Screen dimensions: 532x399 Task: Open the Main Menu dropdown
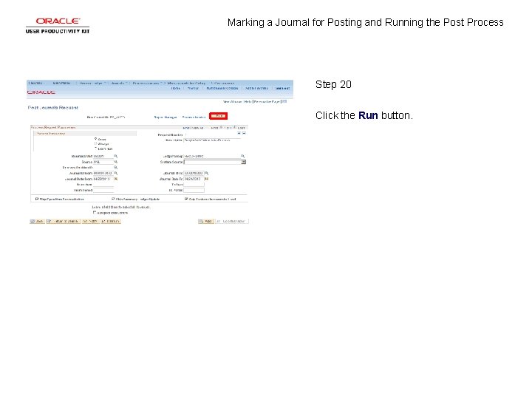[62, 83]
